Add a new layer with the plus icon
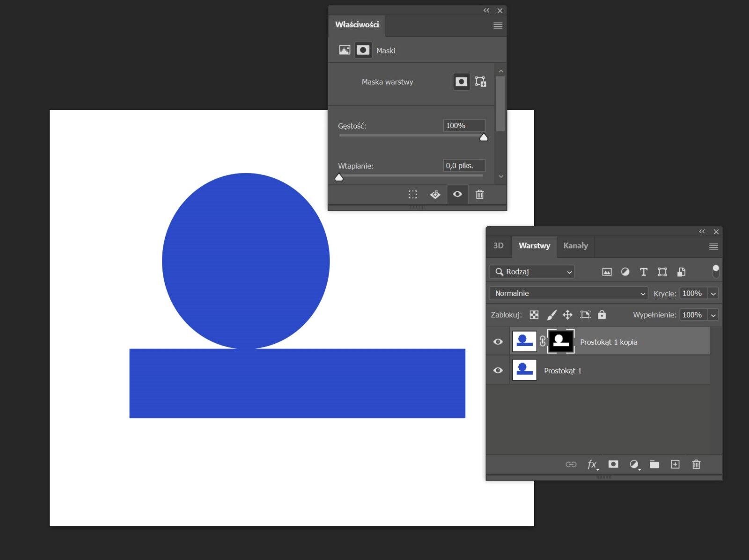The width and height of the screenshot is (749, 560). pos(675,464)
